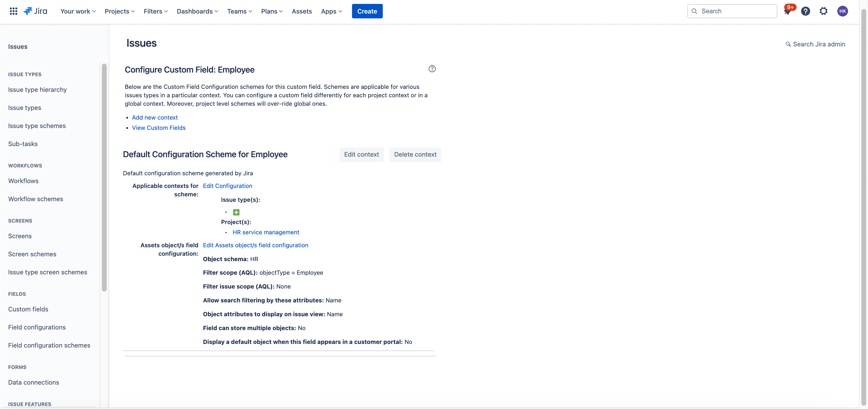This screenshot has width=868, height=409.
Task: Click the Add new context link
Action: [x=155, y=117]
